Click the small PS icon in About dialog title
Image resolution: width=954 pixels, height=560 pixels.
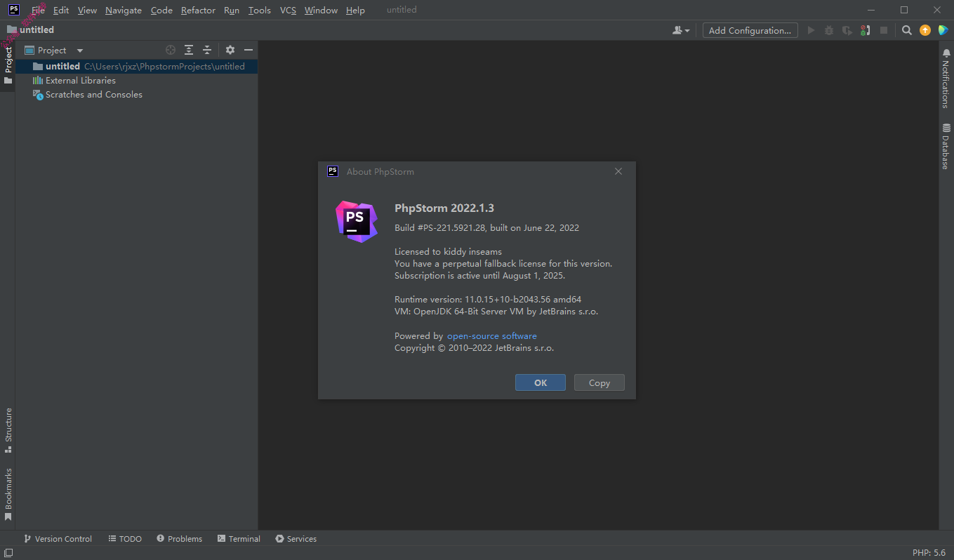point(333,171)
